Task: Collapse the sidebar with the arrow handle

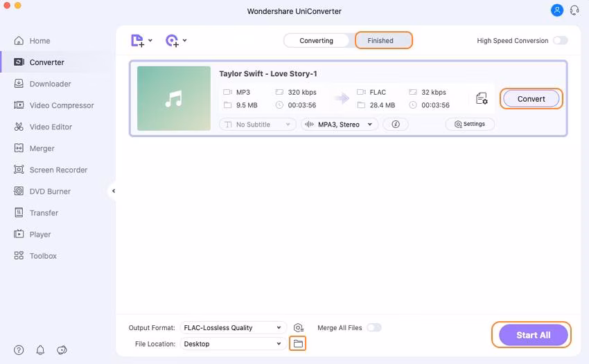Action: pos(113,191)
